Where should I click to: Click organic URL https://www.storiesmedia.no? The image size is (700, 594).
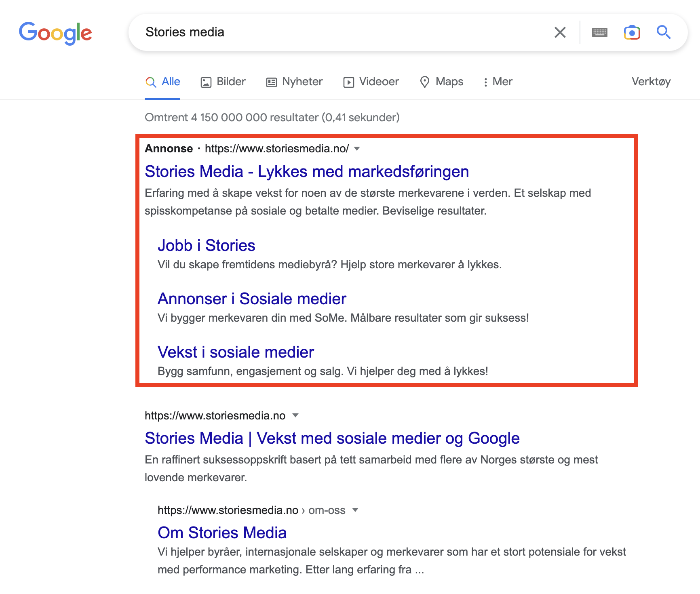215,416
